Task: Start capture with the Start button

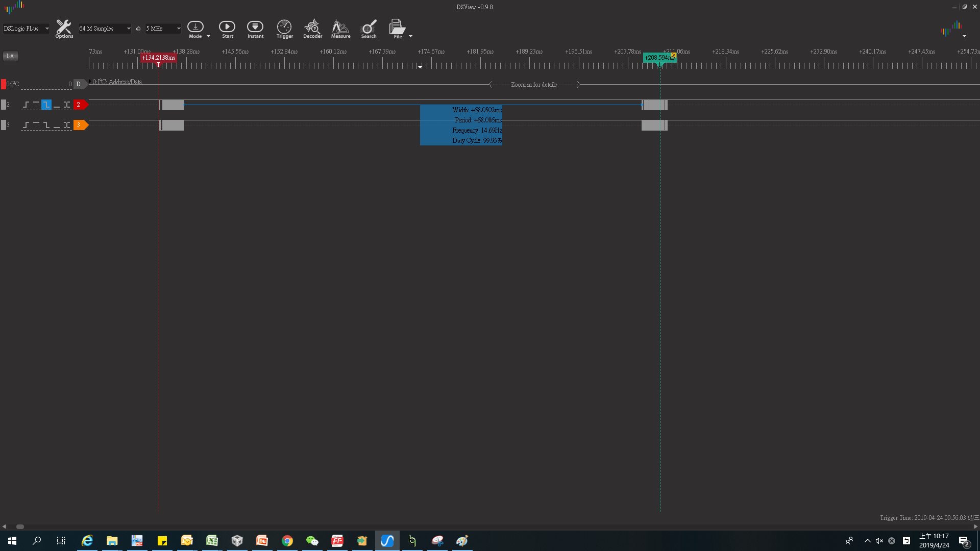Action: [x=227, y=29]
